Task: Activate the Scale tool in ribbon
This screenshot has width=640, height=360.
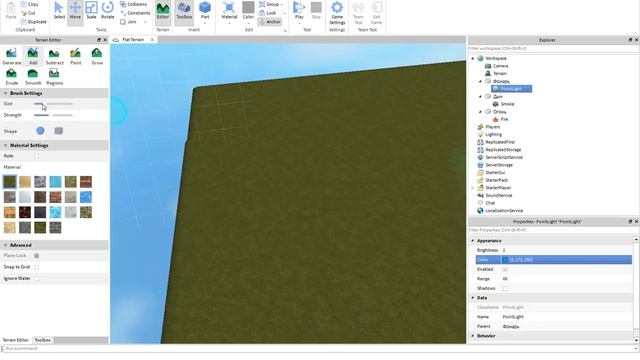Action: [91, 11]
